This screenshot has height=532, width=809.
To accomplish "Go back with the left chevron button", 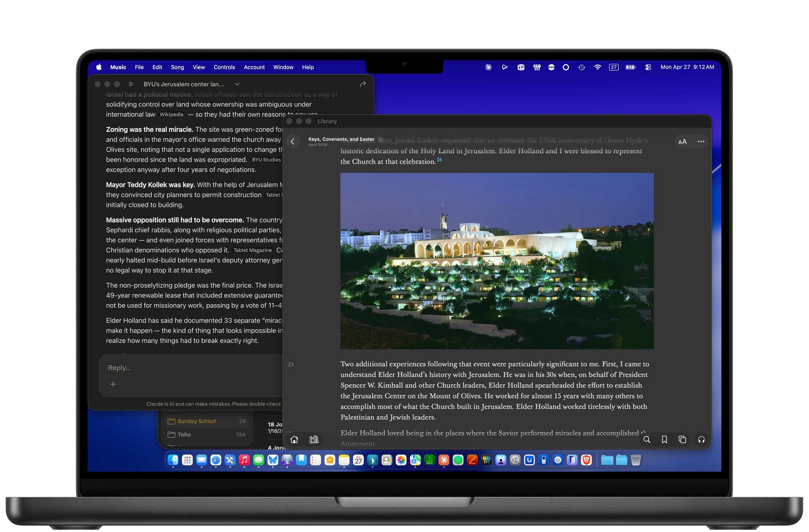I will [292, 141].
